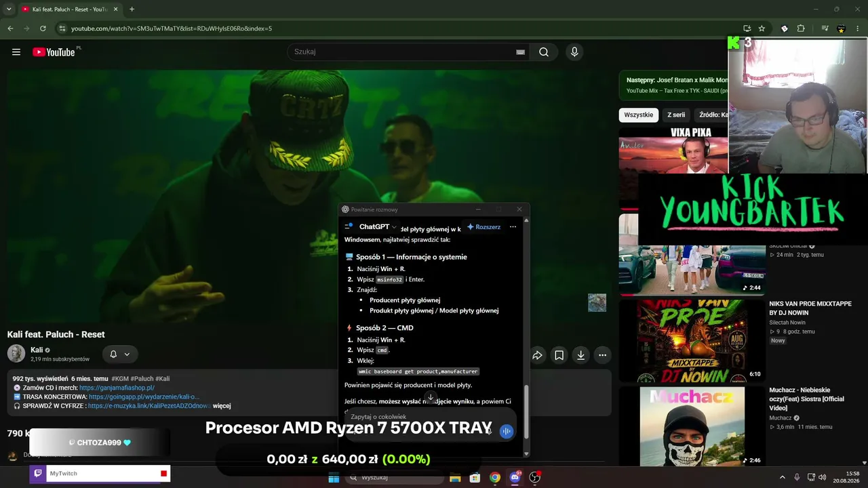Reload the page with the refresh icon
The height and width of the screenshot is (488, 868).
click(x=43, y=28)
